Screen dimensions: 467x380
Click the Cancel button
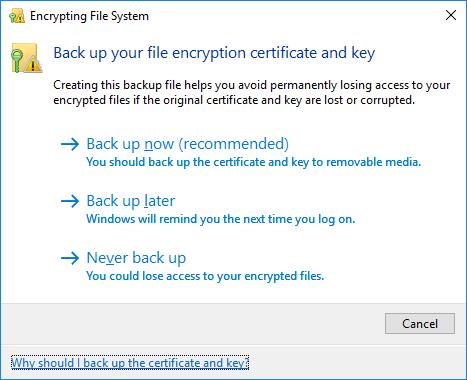click(x=420, y=323)
